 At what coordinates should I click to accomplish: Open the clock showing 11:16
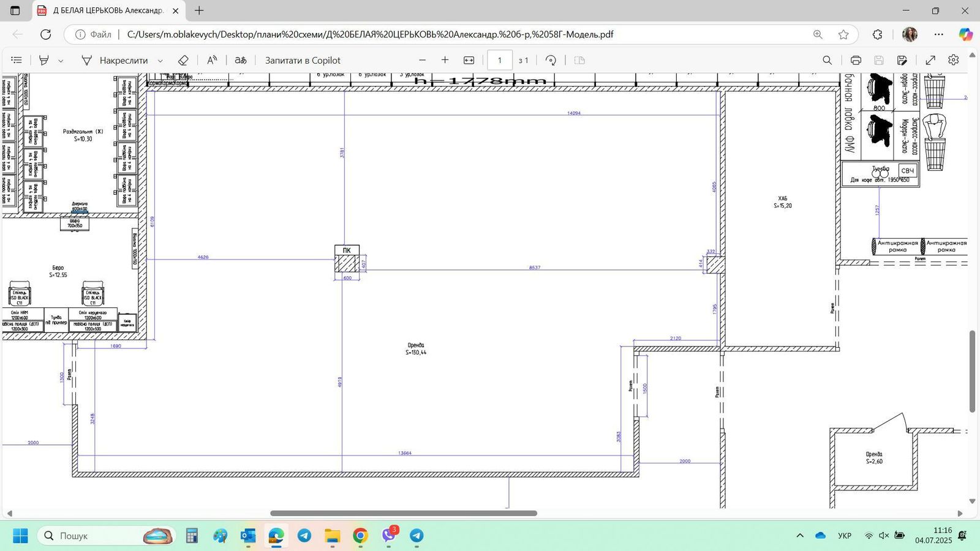pos(934,536)
